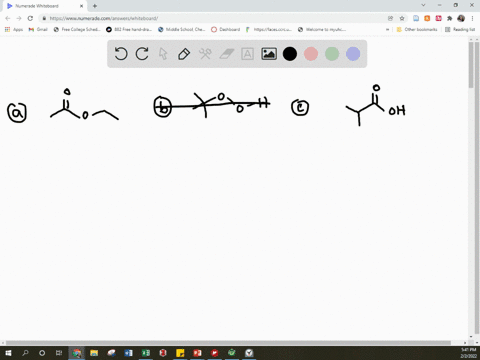Open a new browser tab
480x360 pixels.
tap(95, 6)
